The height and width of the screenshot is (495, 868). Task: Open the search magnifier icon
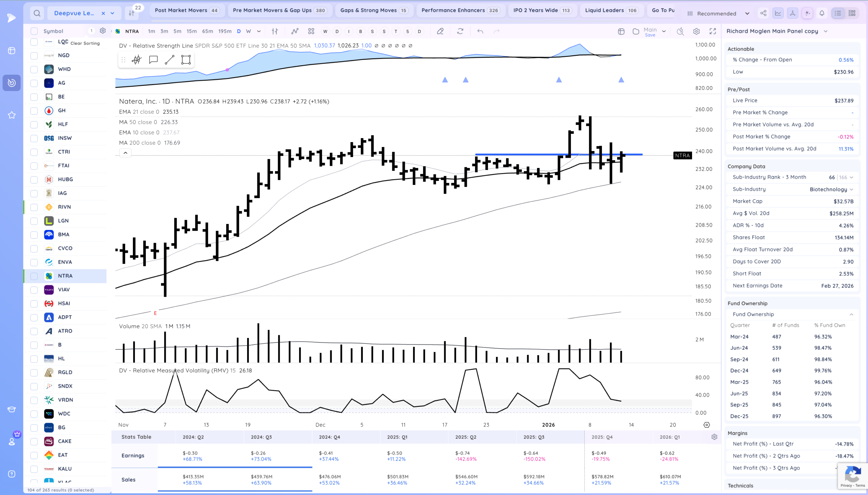click(37, 13)
